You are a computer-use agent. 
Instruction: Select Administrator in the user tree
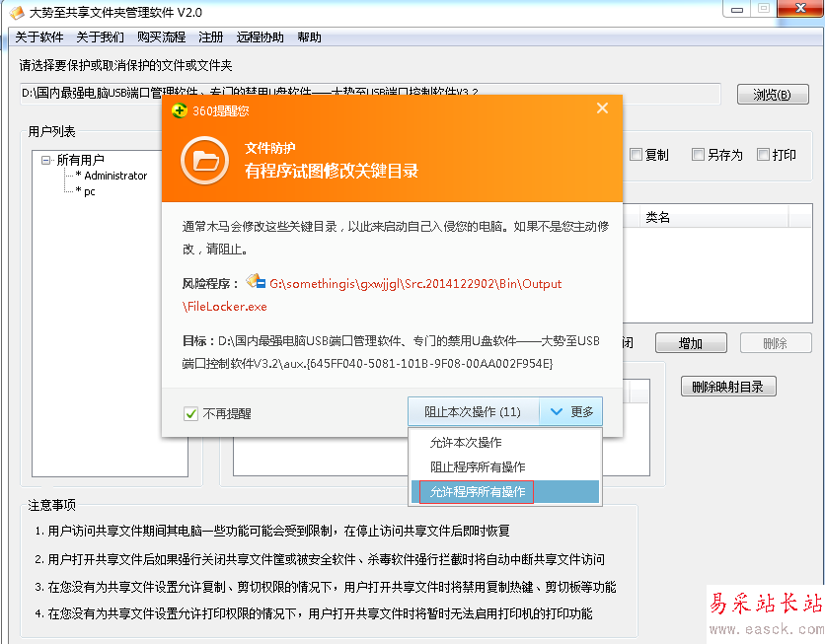point(115,176)
